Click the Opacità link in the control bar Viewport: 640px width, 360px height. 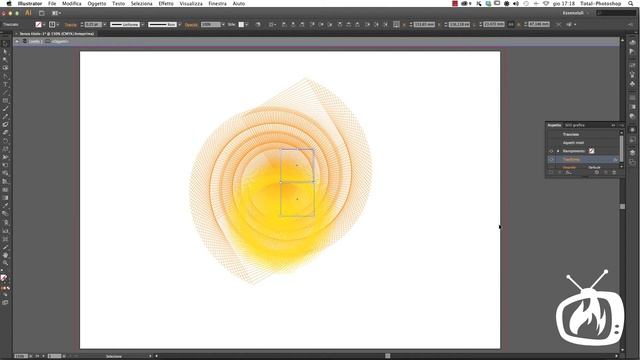point(191,24)
